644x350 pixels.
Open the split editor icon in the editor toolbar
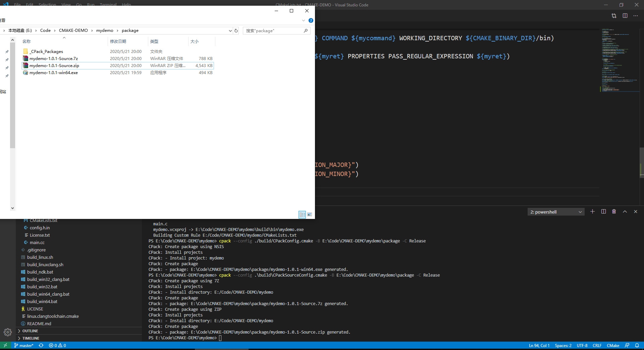(625, 15)
